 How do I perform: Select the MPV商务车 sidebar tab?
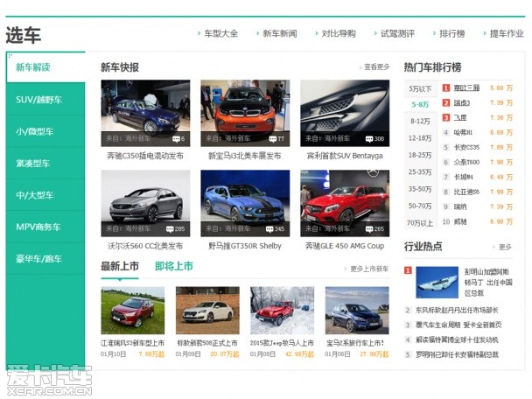pos(45,227)
